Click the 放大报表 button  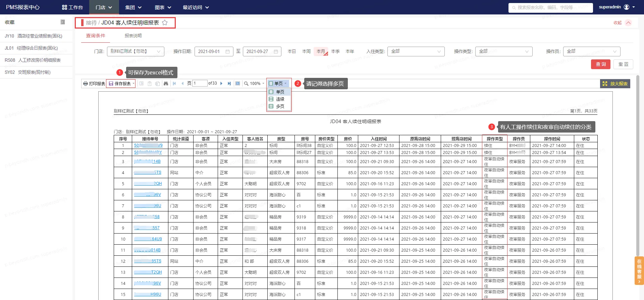615,84
